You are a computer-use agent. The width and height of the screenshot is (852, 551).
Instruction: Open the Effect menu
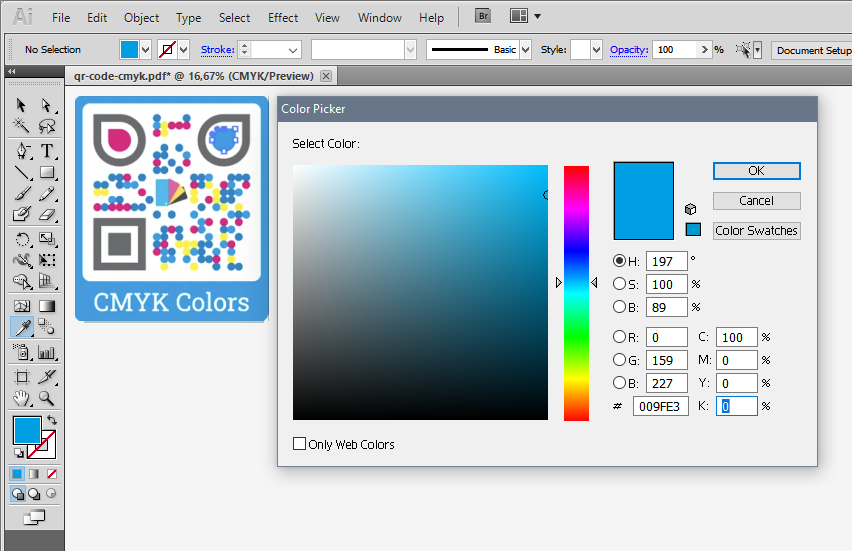[x=283, y=17]
